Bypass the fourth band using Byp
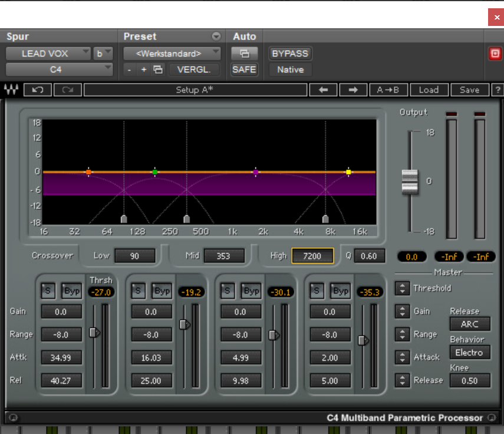This screenshot has width=504, height=434. click(x=341, y=290)
